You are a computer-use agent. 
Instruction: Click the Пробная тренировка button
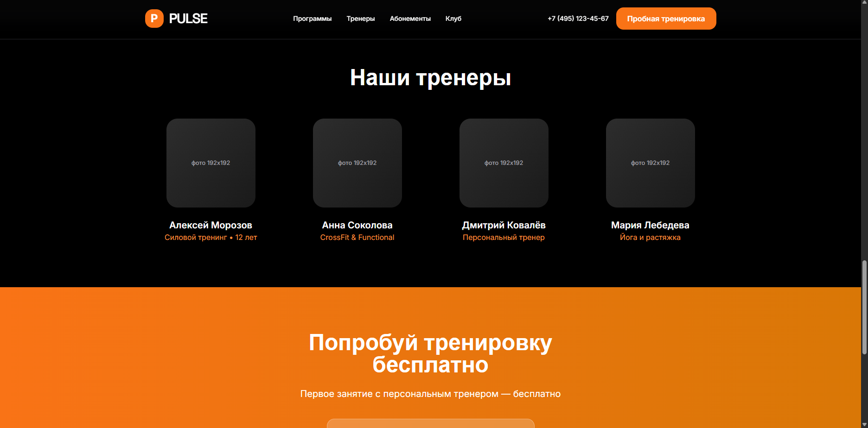tap(666, 19)
